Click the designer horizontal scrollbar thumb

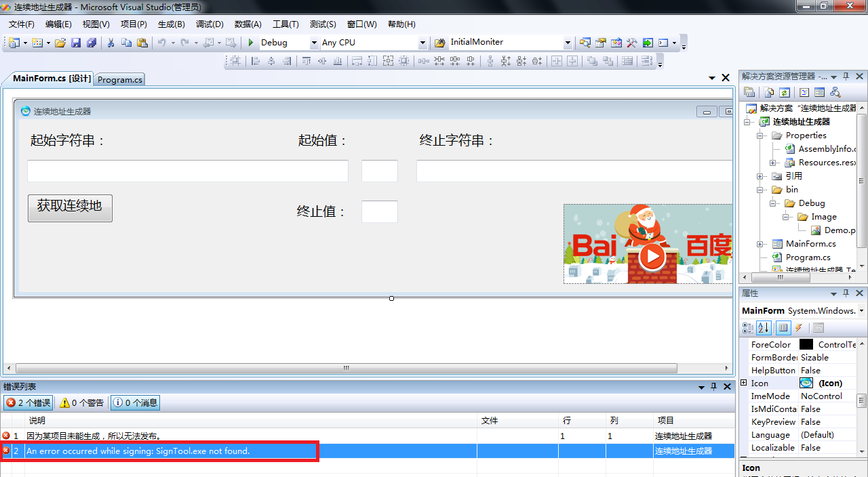(346, 368)
